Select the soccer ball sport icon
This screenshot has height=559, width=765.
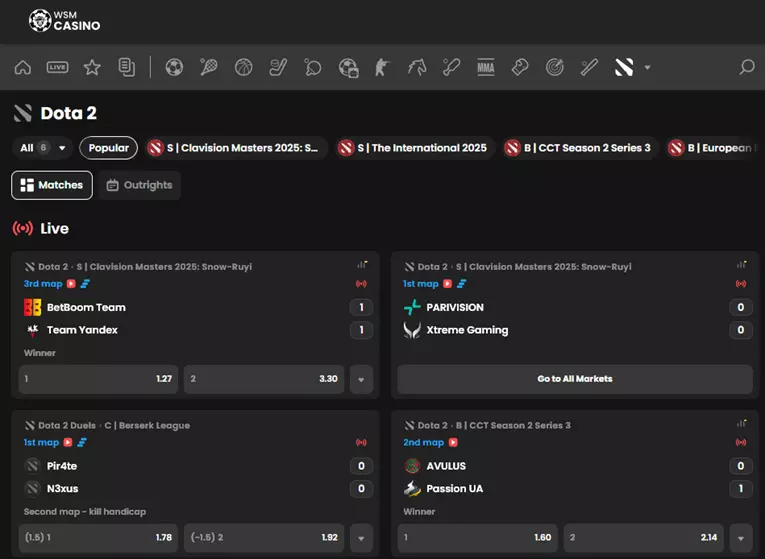click(x=174, y=67)
